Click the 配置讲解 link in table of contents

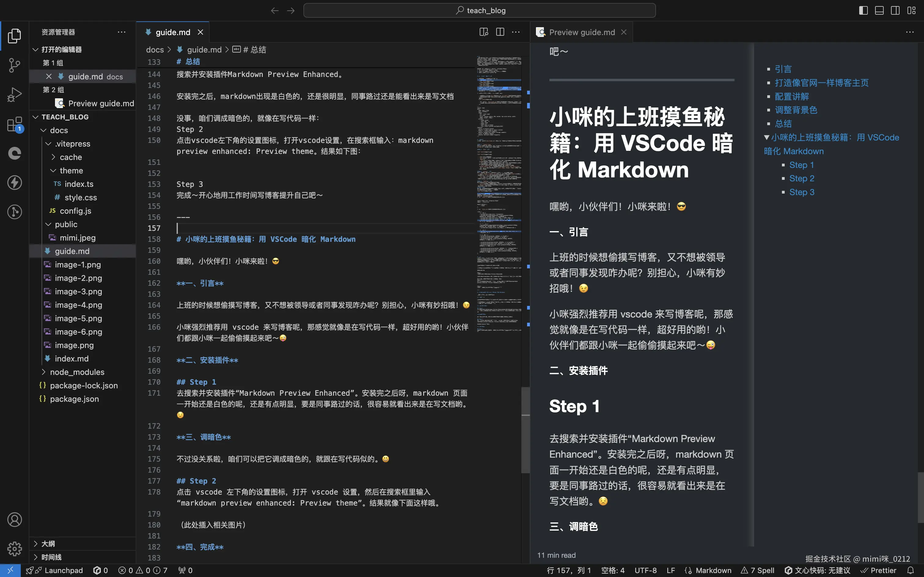(x=791, y=96)
